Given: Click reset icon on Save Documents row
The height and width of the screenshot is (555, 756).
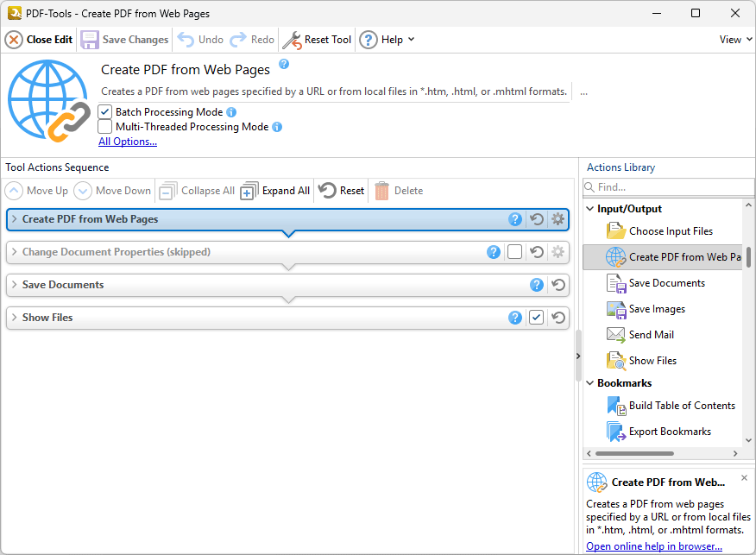Looking at the screenshot, I should point(558,285).
